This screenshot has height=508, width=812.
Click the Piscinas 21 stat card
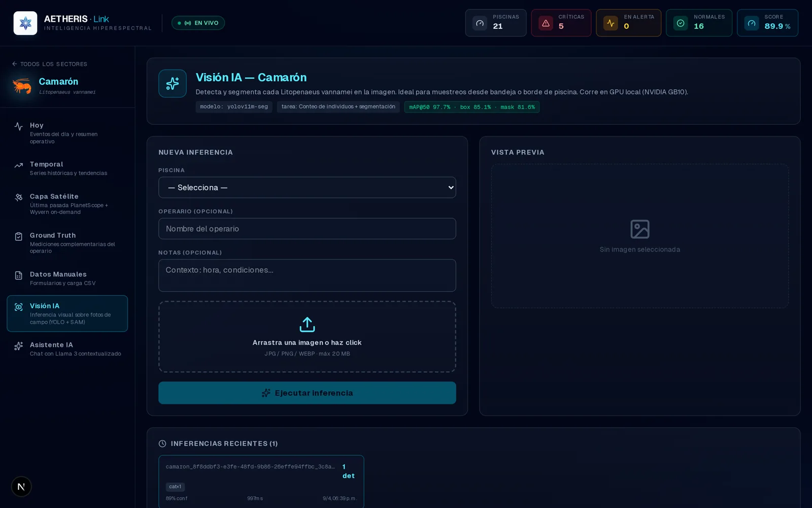pyautogui.click(x=496, y=23)
